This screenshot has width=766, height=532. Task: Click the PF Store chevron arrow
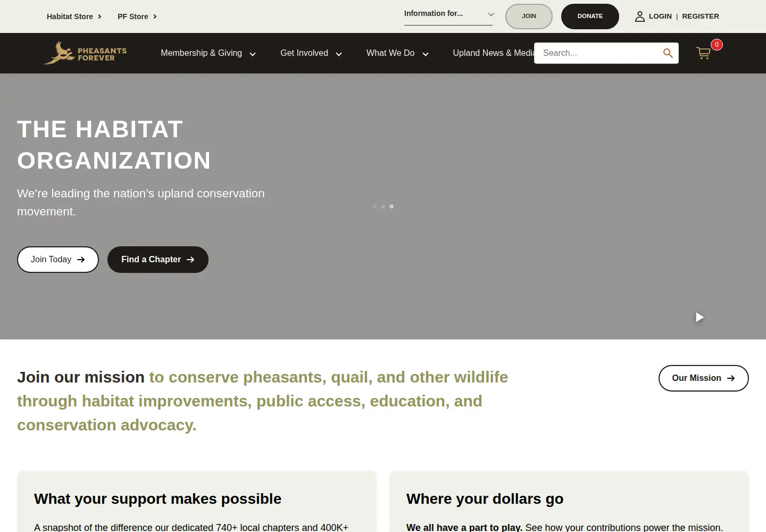(x=155, y=16)
